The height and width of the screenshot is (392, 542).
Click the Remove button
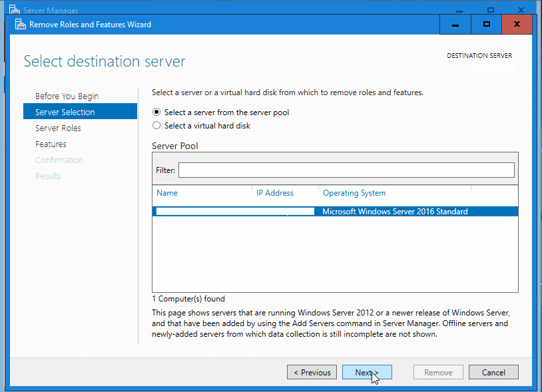click(x=438, y=372)
